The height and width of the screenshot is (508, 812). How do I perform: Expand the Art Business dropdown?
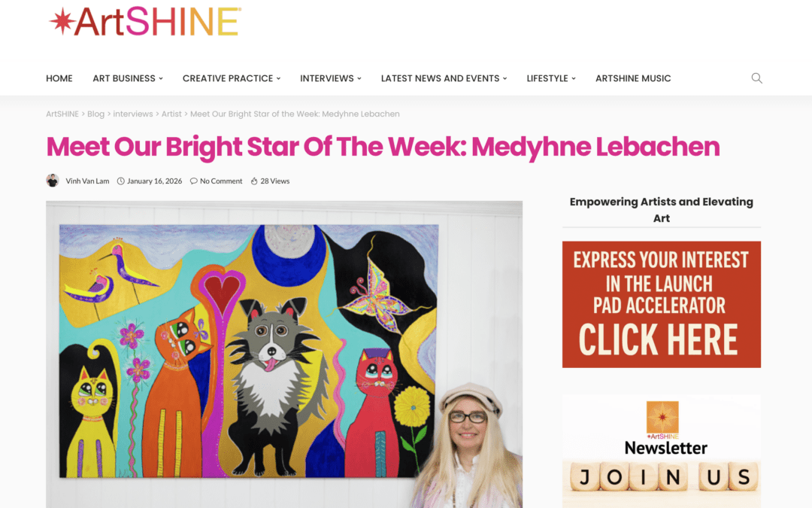pyautogui.click(x=127, y=78)
